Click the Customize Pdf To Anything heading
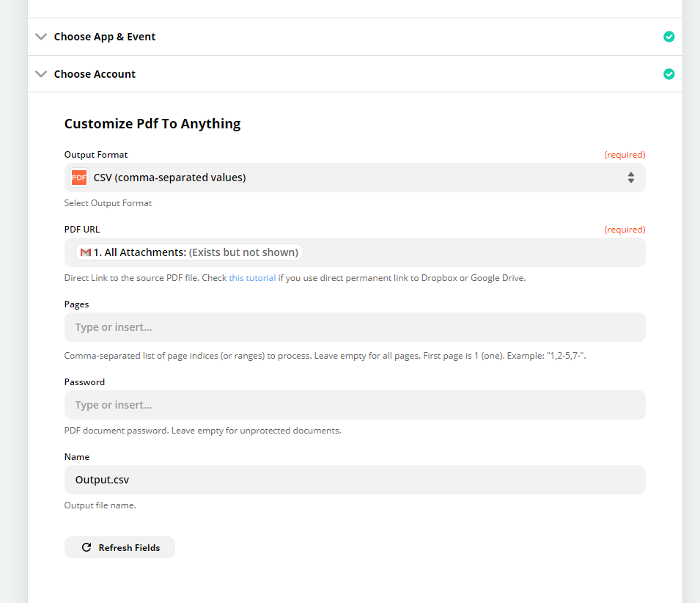The image size is (700, 603). click(x=152, y=124)
